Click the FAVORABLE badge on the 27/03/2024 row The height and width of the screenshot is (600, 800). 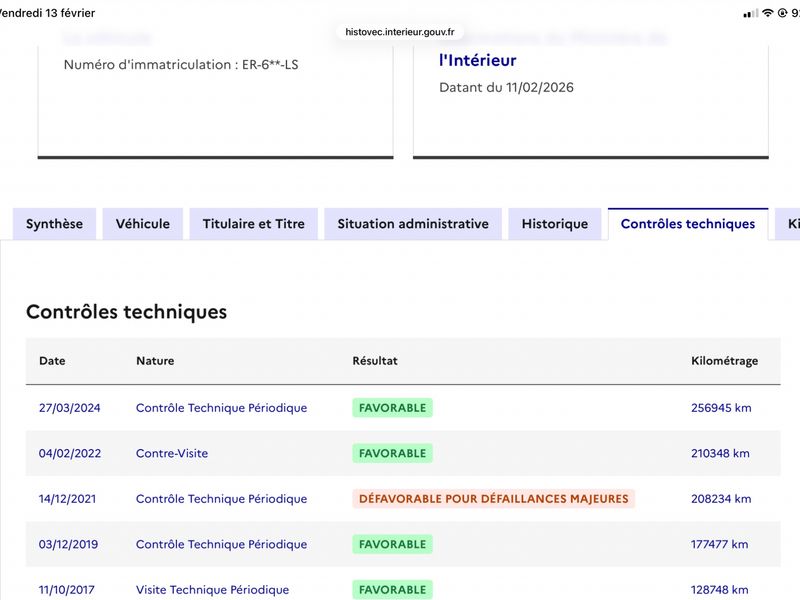click(392, 408)
